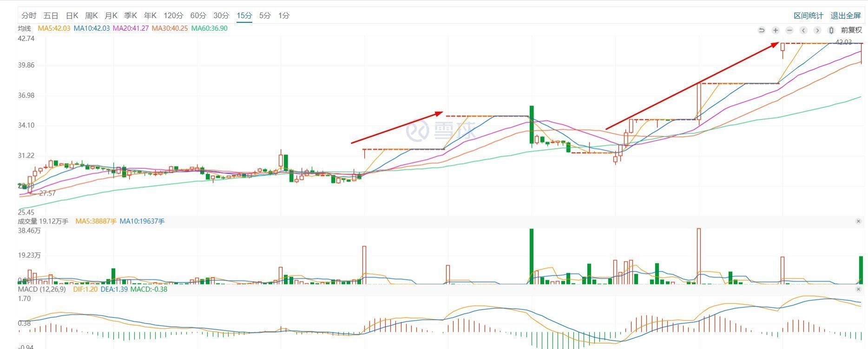Click the 39.86 price axis label

26,65
